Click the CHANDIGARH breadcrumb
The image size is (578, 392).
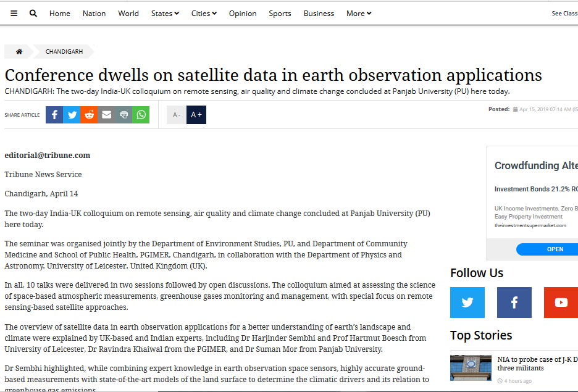(x=64, y=52)
